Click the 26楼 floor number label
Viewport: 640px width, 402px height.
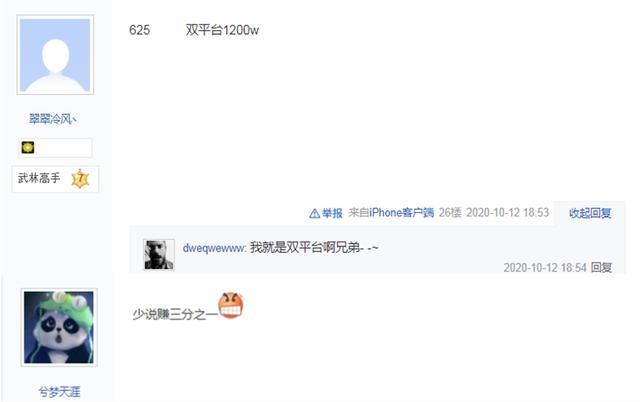(x=450, y=213)
